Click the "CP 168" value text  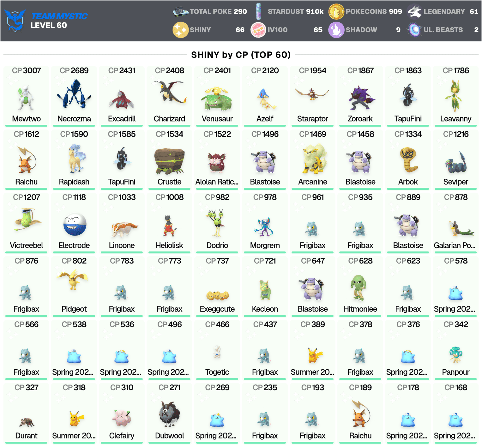click(x=456, y=387)
